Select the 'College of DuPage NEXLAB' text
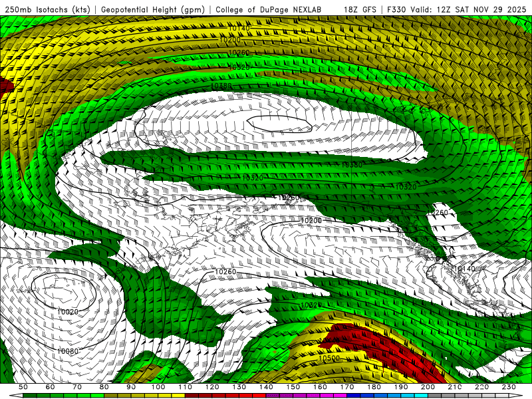 268,9
